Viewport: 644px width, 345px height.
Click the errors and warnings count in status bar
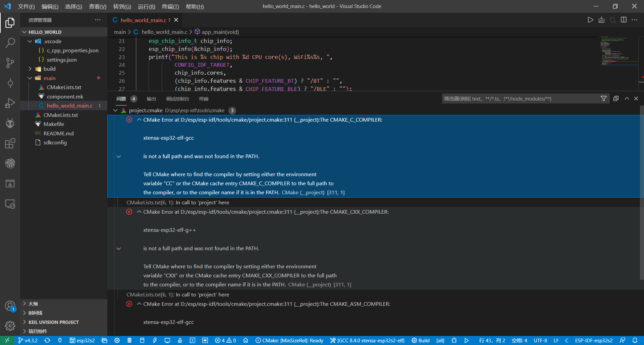click(x=225, y=340)
